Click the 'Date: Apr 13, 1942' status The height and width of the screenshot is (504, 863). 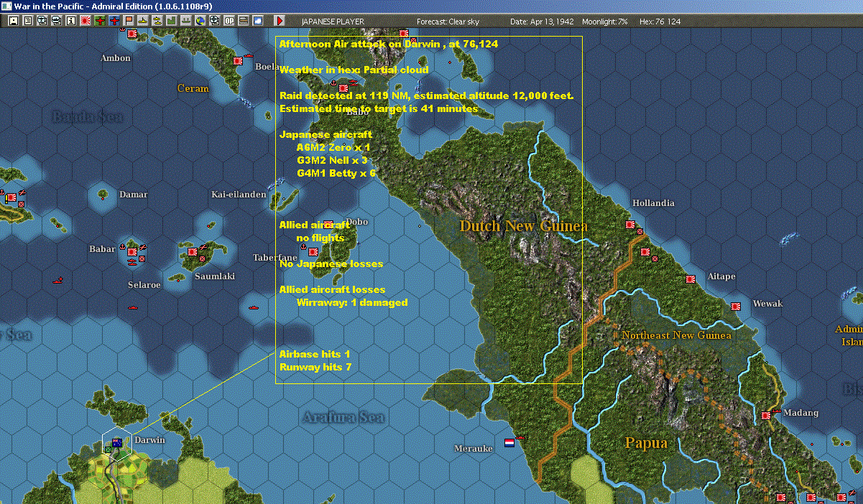point(542,22)
